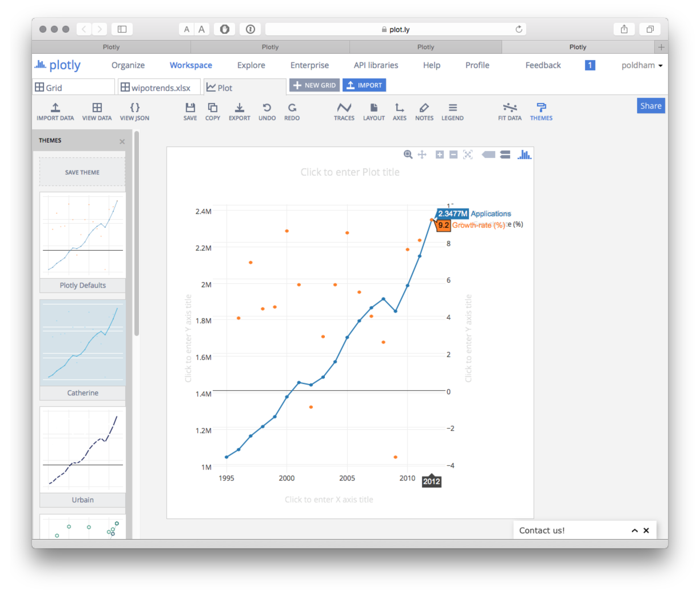Image resolution: width=700 pixels, height=594 pixels.
Task: Switch to the Plot workspace tab
Action: click(x=245, y=87)
